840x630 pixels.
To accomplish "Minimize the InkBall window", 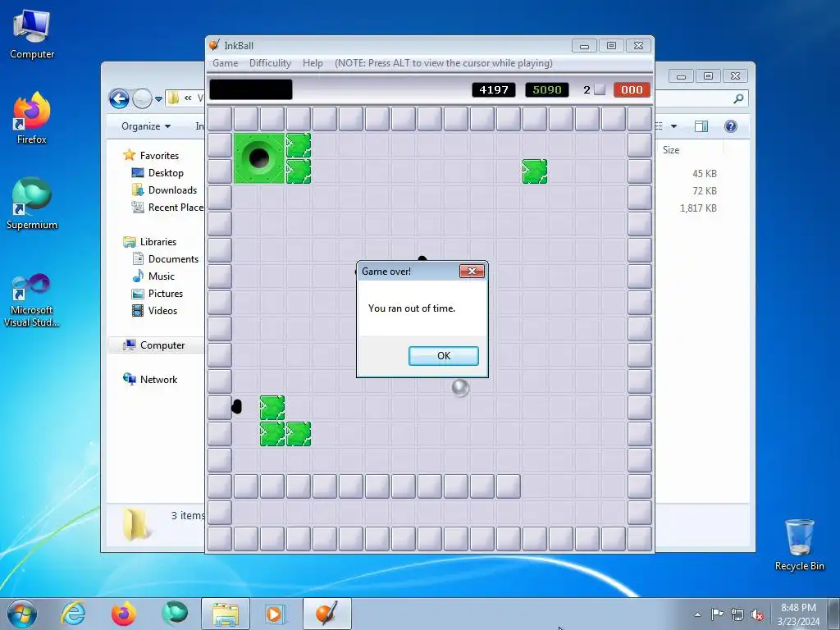I will (584, 46).
